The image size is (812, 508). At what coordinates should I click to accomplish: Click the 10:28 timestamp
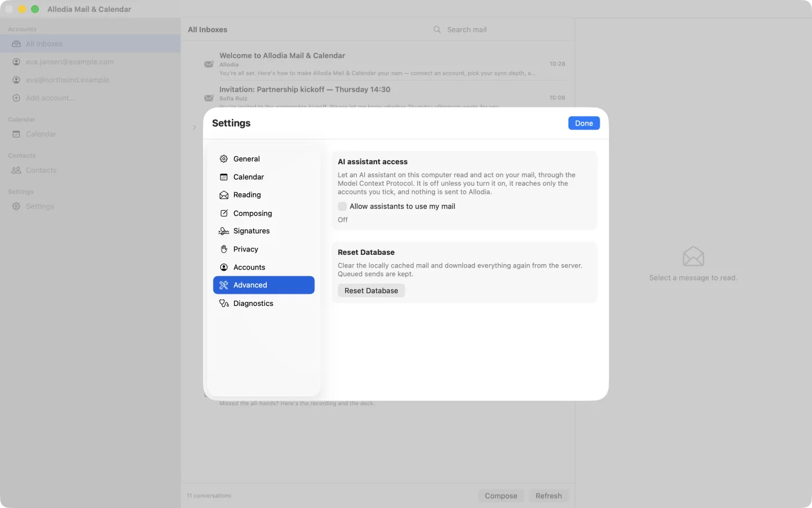pyautogui.click(x=557, y=64)
